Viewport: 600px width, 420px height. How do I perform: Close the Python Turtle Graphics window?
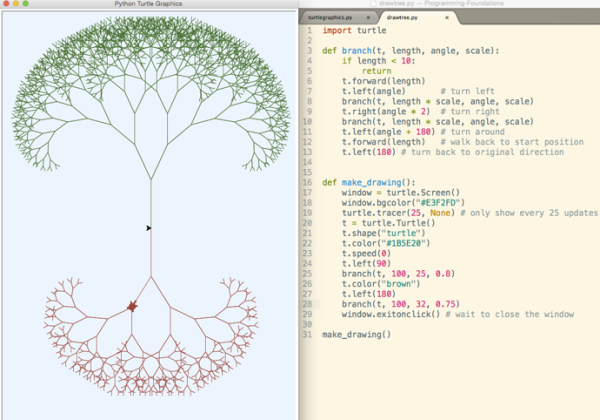[x=6, y=5]
